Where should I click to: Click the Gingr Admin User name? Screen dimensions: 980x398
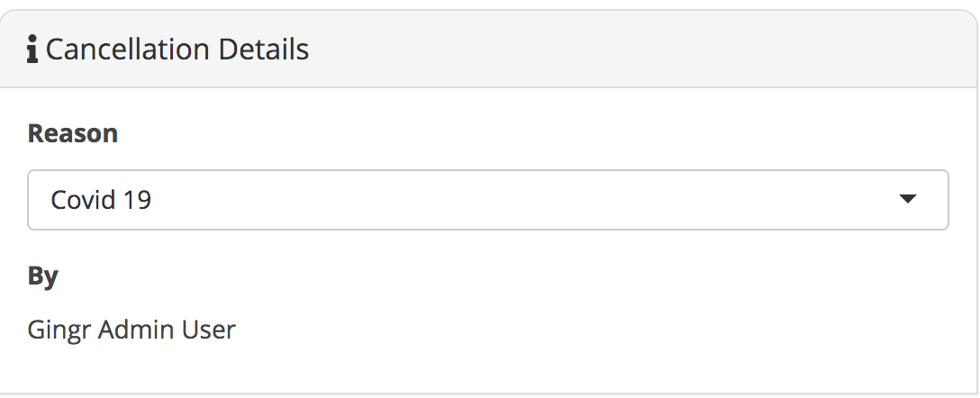coord(132,330)
